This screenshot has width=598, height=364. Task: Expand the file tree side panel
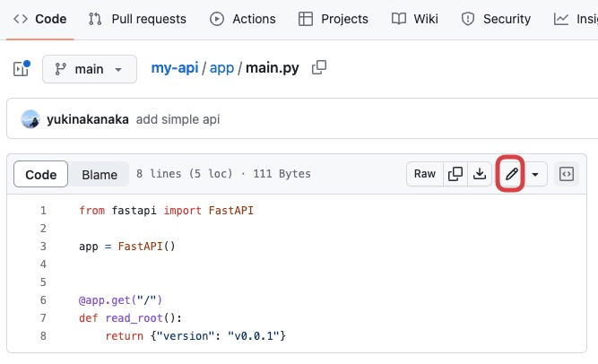point(22,69)
